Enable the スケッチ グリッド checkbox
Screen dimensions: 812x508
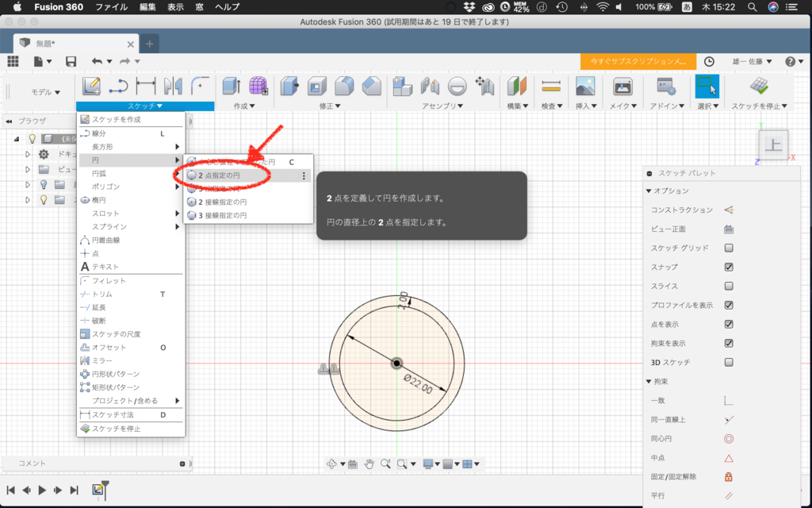pos(729,248)
